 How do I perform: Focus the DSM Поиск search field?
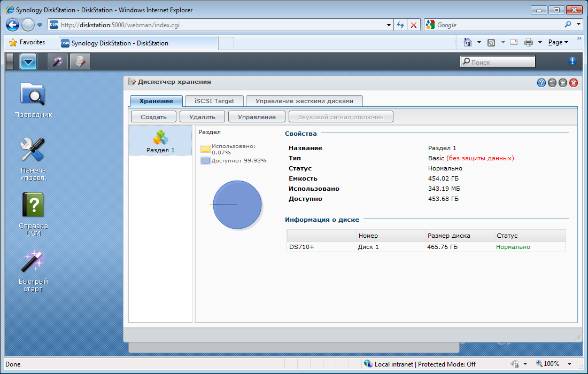coord(498,61)
